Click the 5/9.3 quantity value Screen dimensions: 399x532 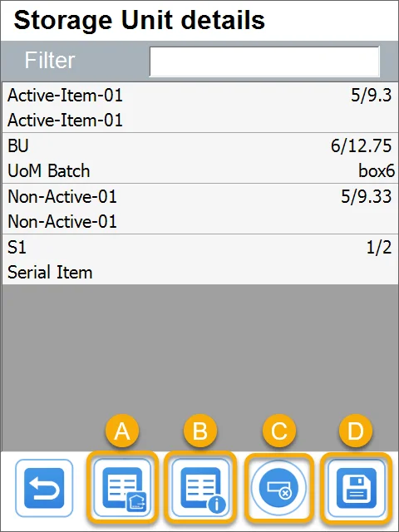click(372, 95)
